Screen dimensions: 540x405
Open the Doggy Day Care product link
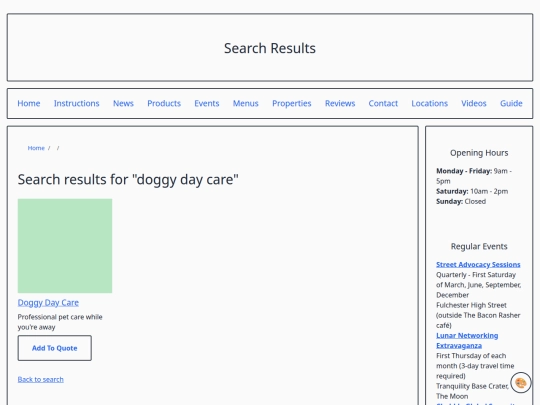click(48, 303)
